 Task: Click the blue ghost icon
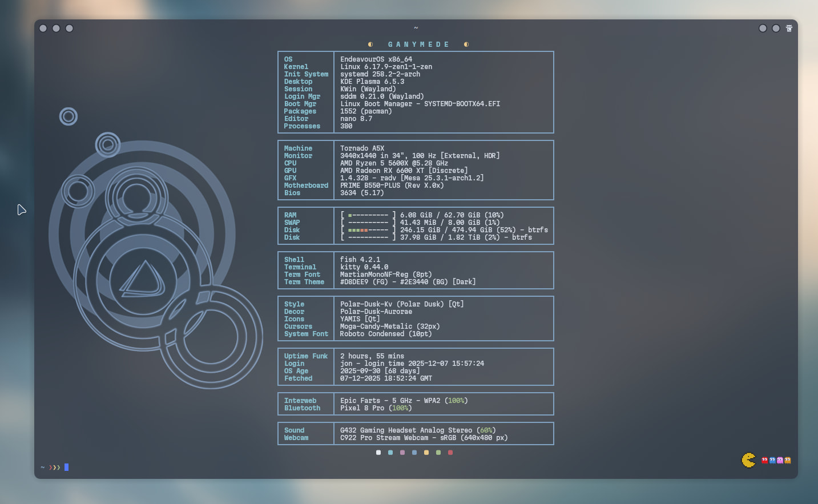click(x=772, y=460)
